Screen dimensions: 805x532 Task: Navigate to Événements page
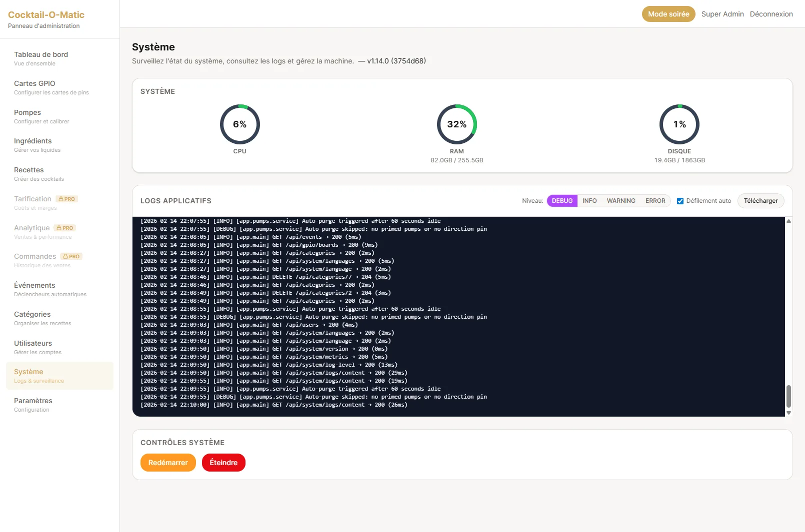59,289
